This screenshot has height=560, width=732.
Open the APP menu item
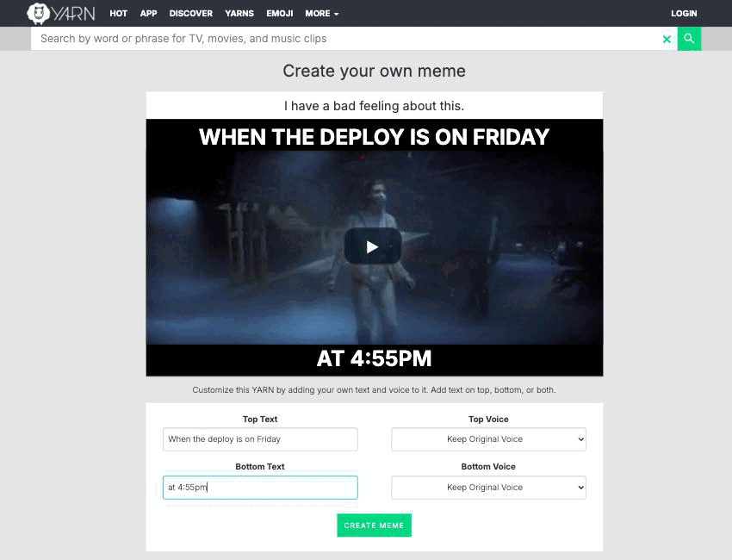(x=148, y=14)
